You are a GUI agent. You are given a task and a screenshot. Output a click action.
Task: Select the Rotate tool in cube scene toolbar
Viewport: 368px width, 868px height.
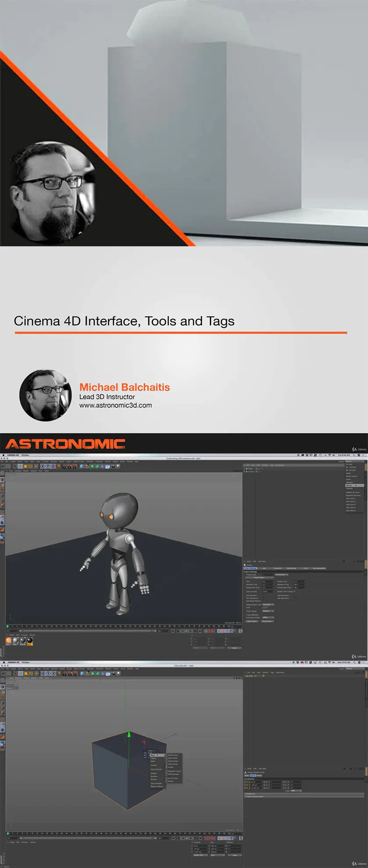click(x=31, y=674)
